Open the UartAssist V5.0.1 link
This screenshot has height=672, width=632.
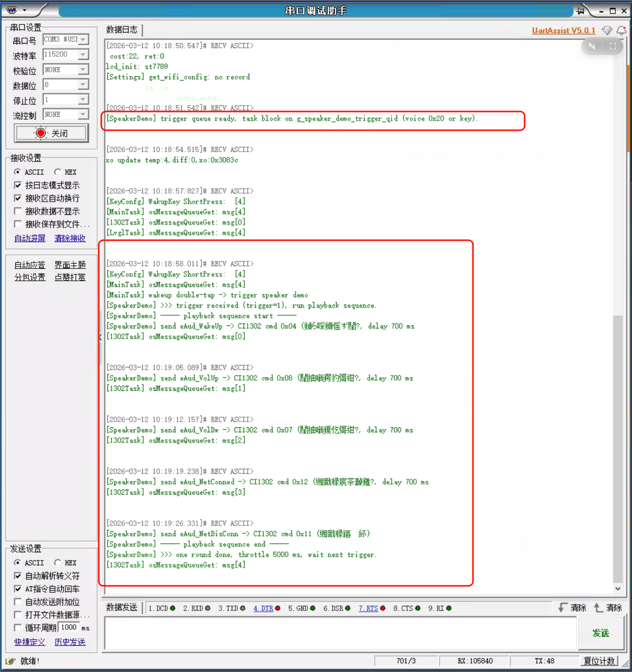tap(564, 30)
